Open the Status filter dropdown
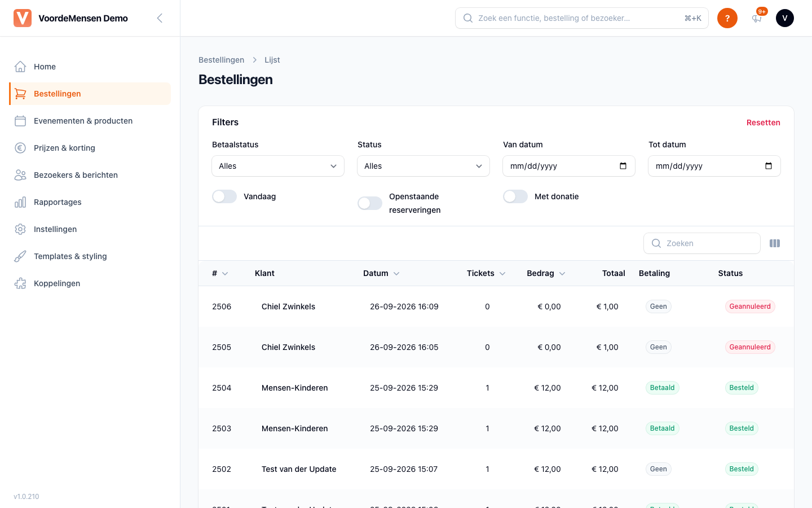The height and width of the screenshot is (508, 812). pos(423,166)
